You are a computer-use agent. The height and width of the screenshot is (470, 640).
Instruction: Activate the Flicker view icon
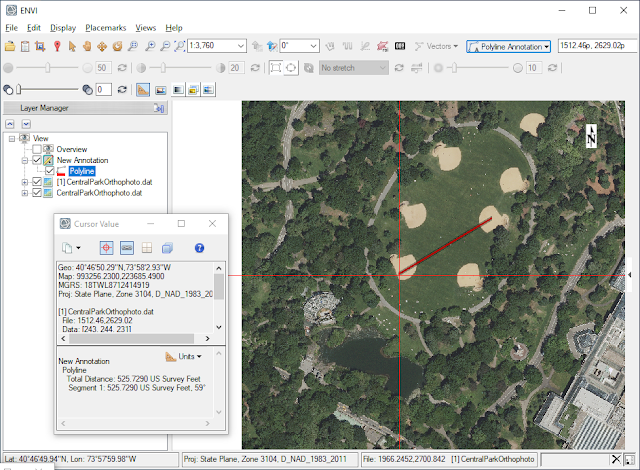click(x=193, y=90)
